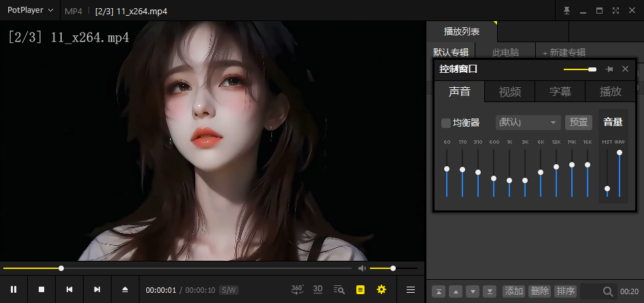
Task: Close the control window
Action: [x=625, y=69]
